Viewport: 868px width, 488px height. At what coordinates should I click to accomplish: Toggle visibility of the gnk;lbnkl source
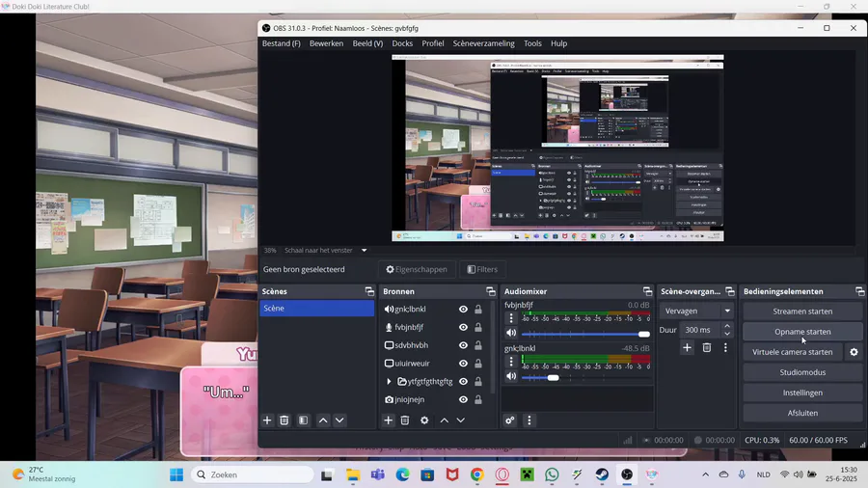[x=463, y=310]
